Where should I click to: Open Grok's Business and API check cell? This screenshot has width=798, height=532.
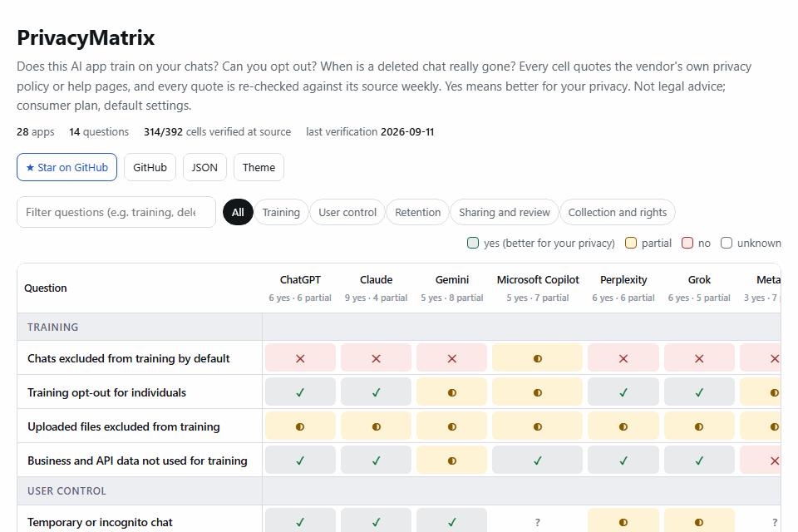click(x=699, y=461)
